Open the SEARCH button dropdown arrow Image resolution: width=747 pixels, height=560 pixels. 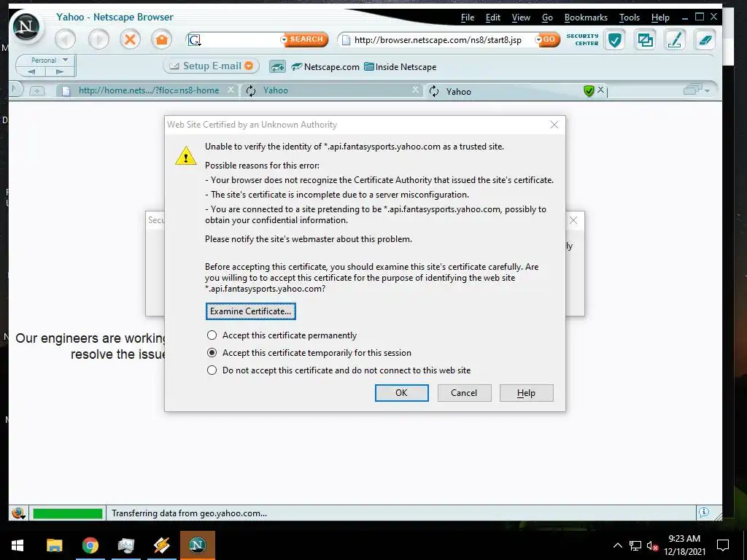coord(284,39)
